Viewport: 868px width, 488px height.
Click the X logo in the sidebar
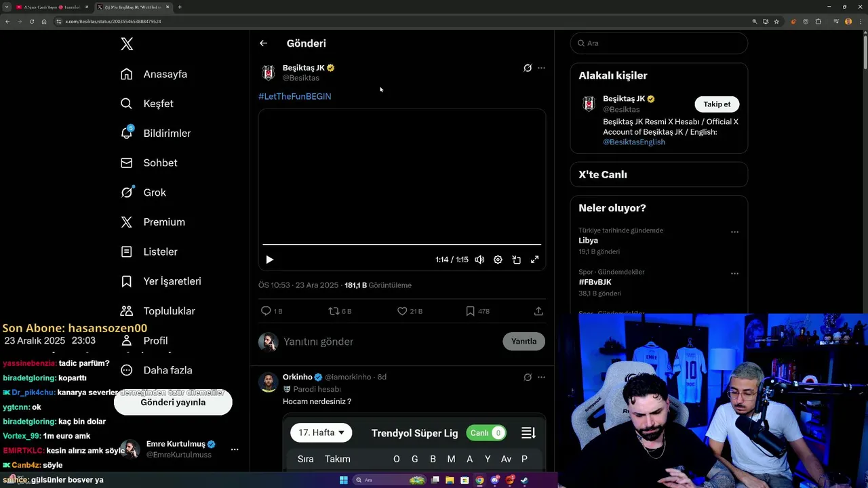click(127, 44)
